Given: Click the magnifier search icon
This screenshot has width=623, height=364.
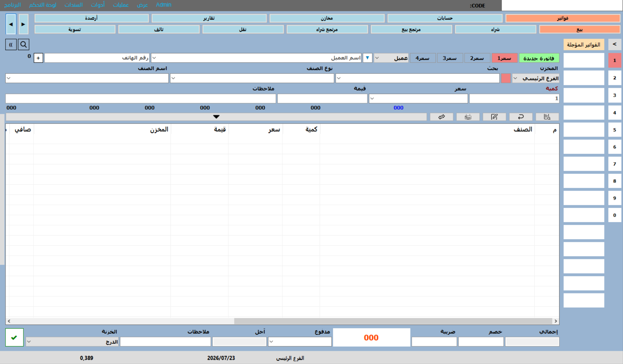Looking at the screenshot, I should (x=23, y=45).
